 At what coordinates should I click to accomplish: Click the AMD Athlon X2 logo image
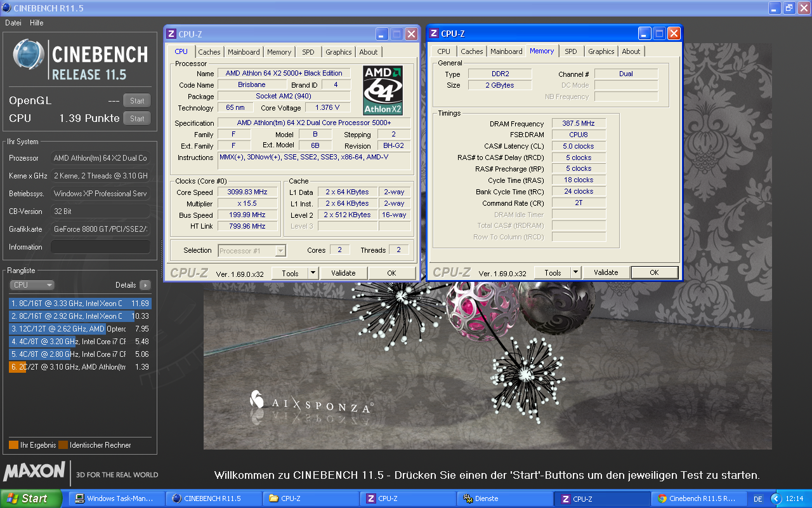(383, 90)
